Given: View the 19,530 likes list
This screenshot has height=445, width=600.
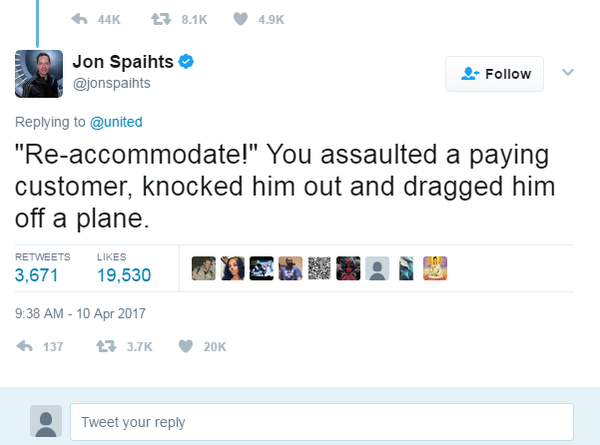Looking at the screenshot, I should tap(123, 274).
